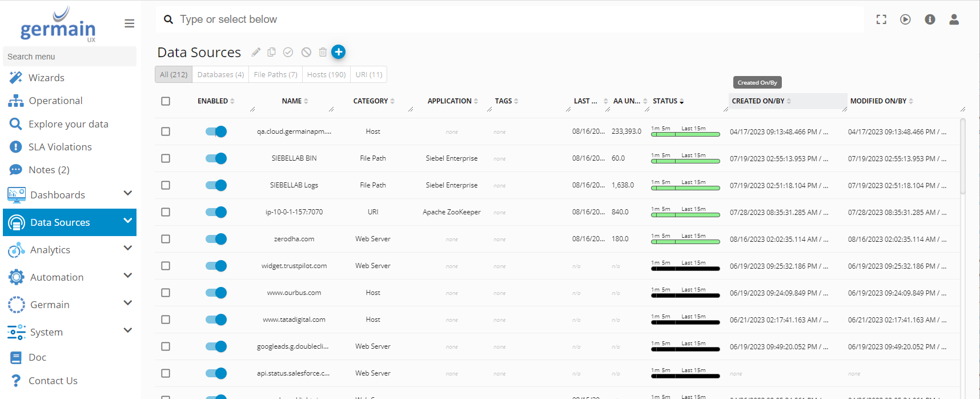The height and width of the screenshot is (399, 980).
Task: Click the disable (ban) icon in toolbar
Action: click(306, 52)
